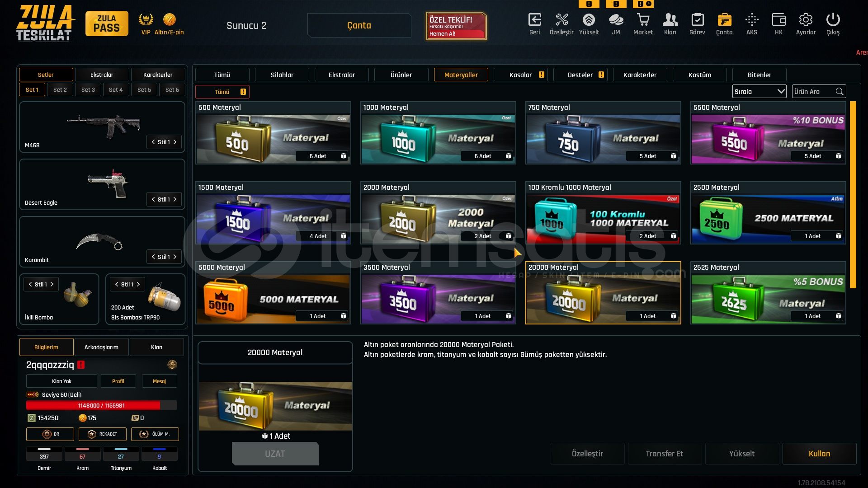Open the Klan icon in top bar
This screenshot has height=488, width=868.
pos(670,20)
